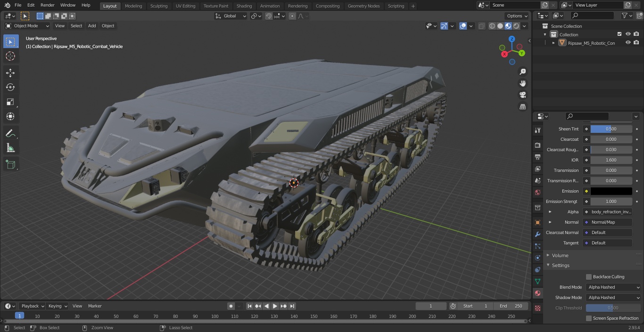The width and height of the screenshot is (644, 332).
Task: Toggle the snapping magnet button
Action: [268, 16]
